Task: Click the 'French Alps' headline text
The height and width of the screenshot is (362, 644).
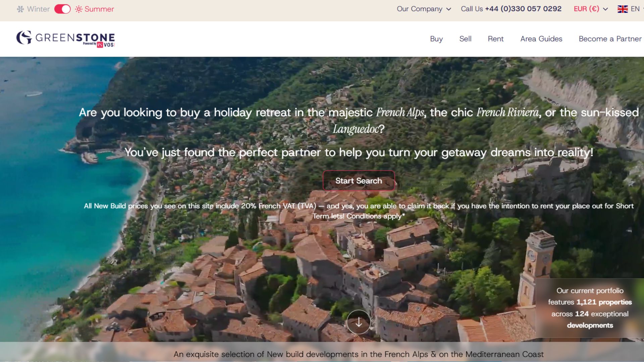Action: [400, 113]
